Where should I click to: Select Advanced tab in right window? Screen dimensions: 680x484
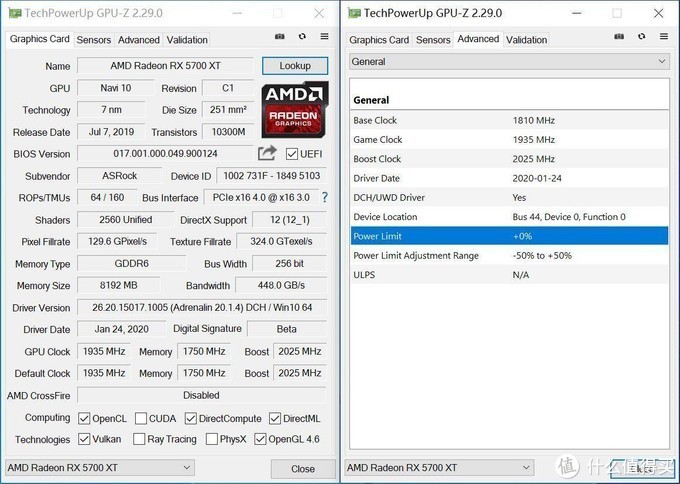click(x=478, y=39)
